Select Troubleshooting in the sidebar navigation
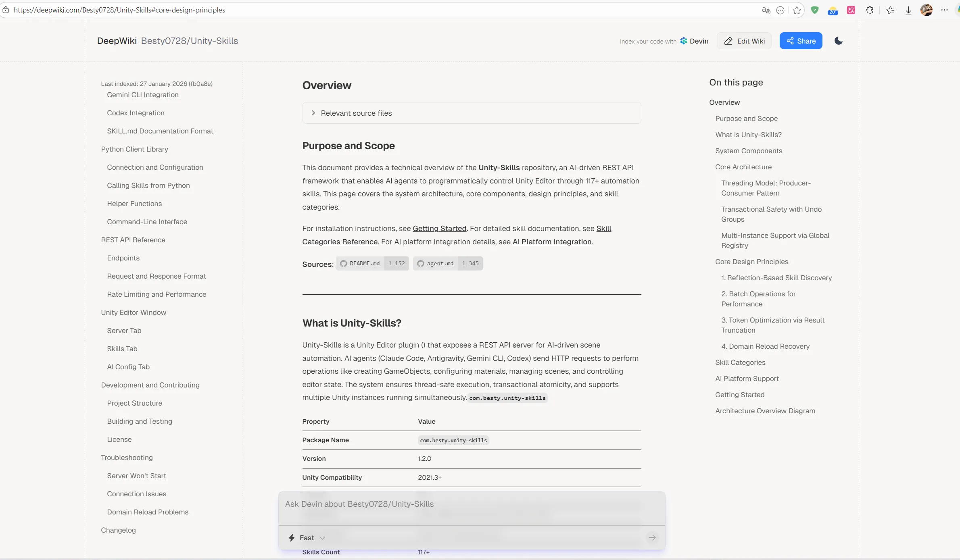 (x=127, y=458)
